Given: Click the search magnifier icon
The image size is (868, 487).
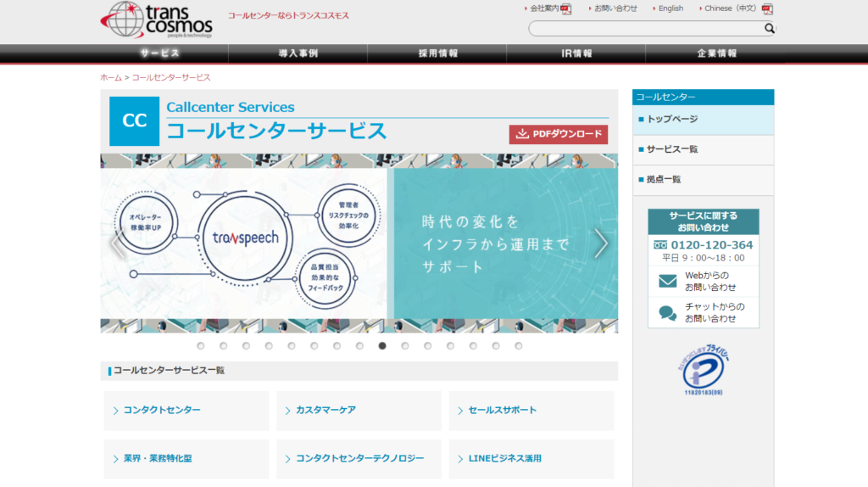Looking at the screenshot, I should coord(769,29).
